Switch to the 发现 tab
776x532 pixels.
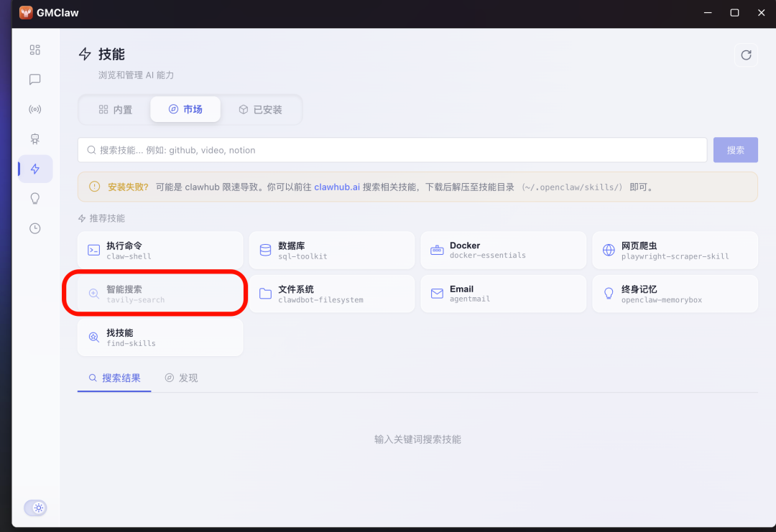(x=181, y=378)
